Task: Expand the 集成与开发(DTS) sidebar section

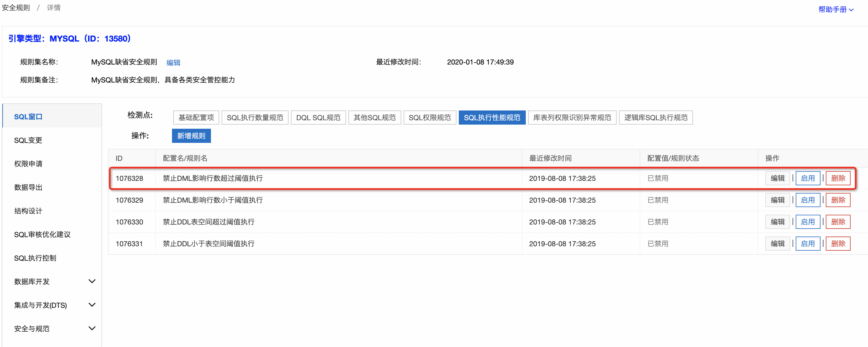Action: coord(92,305)
